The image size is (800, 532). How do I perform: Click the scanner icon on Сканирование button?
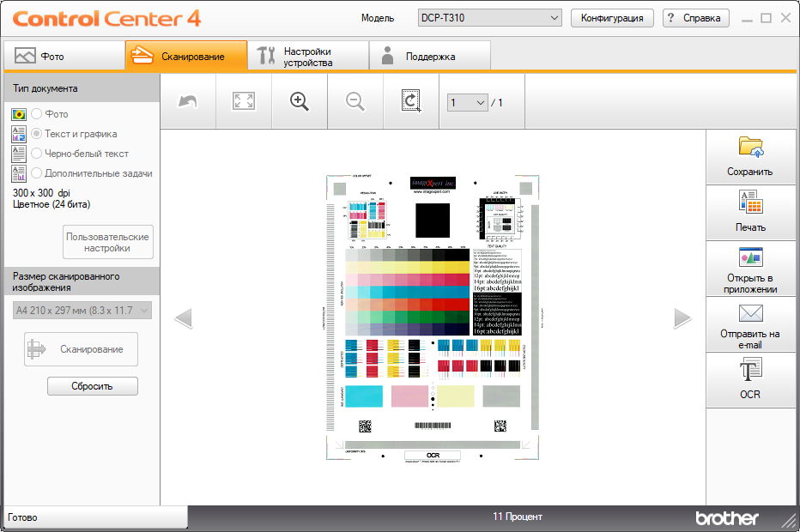(x=36, y=349)
